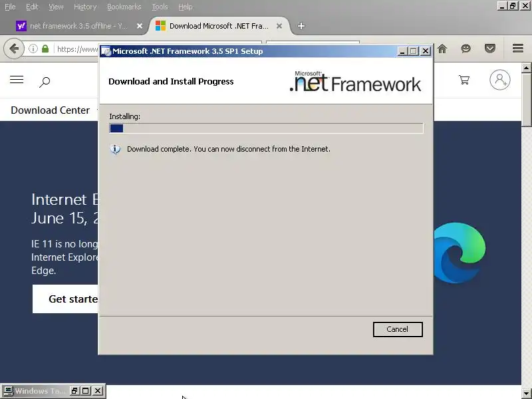Click the Firefox back arrow button
This screenshot has height=399, width=532.
pyautogui.click(x=14, y=49)
